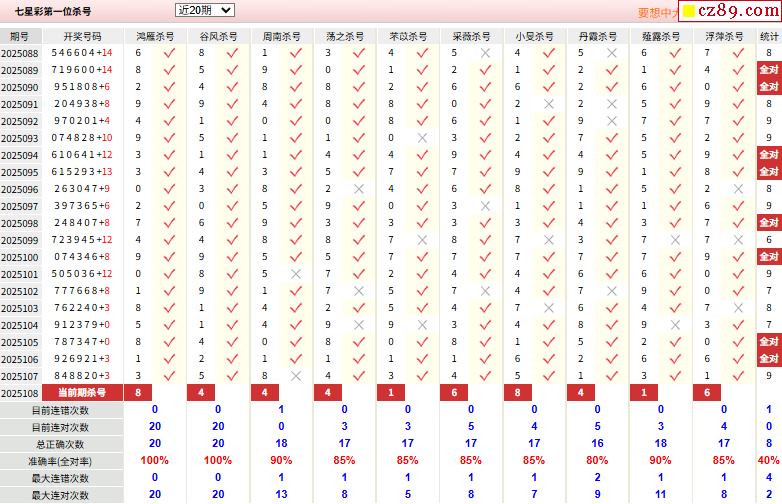The height and width of the screenshot is (504, 782).
Task: Click 丹霞's 80% accuracy value
Action: point(597,460)
